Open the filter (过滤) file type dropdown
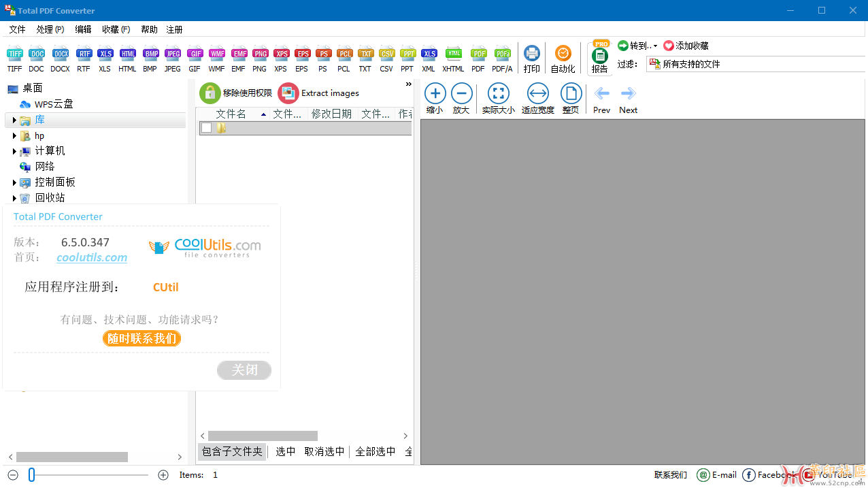This screenshot has height=488, width=868. click(755, 64)
